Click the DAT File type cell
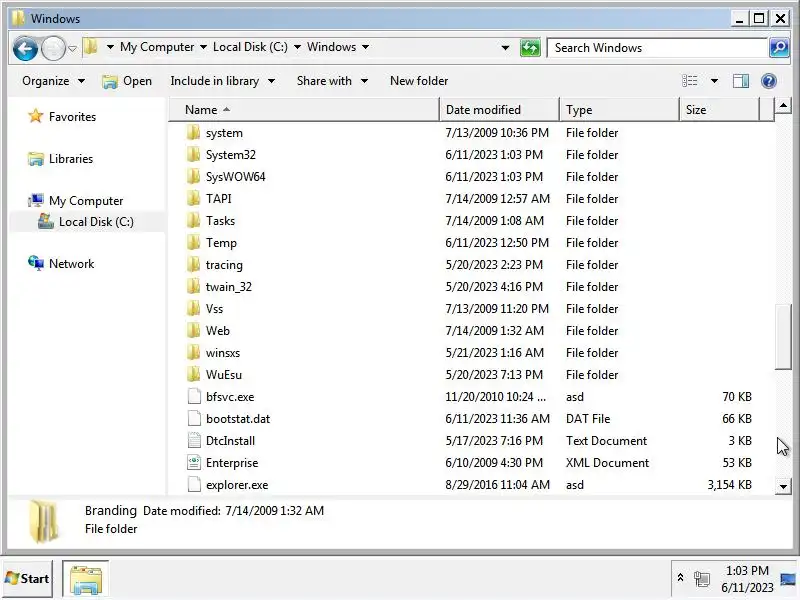800x600 pixels. click(588, 418)
